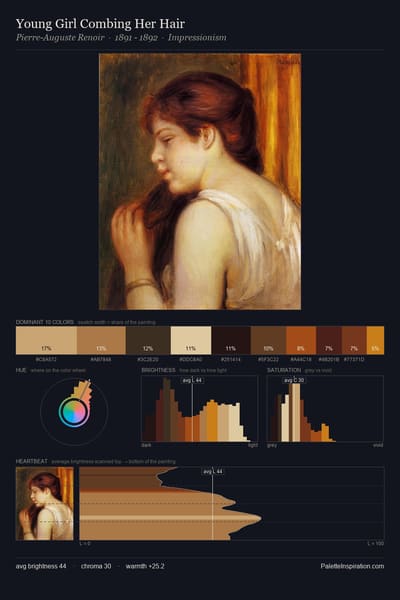The image size is (400, 600).
Task: Click the 'avg L 44' marker in Heartbeat chart
Action: 213,471
